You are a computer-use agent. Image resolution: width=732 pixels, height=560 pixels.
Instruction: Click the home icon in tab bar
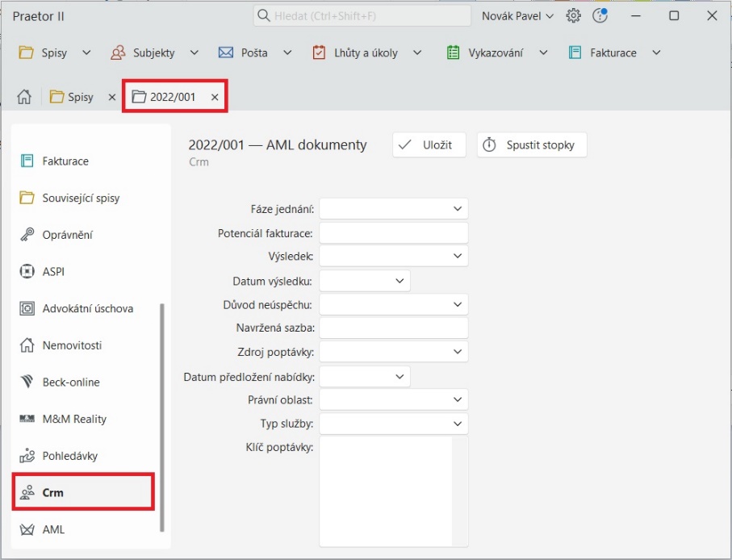click(x=24, y=97)
